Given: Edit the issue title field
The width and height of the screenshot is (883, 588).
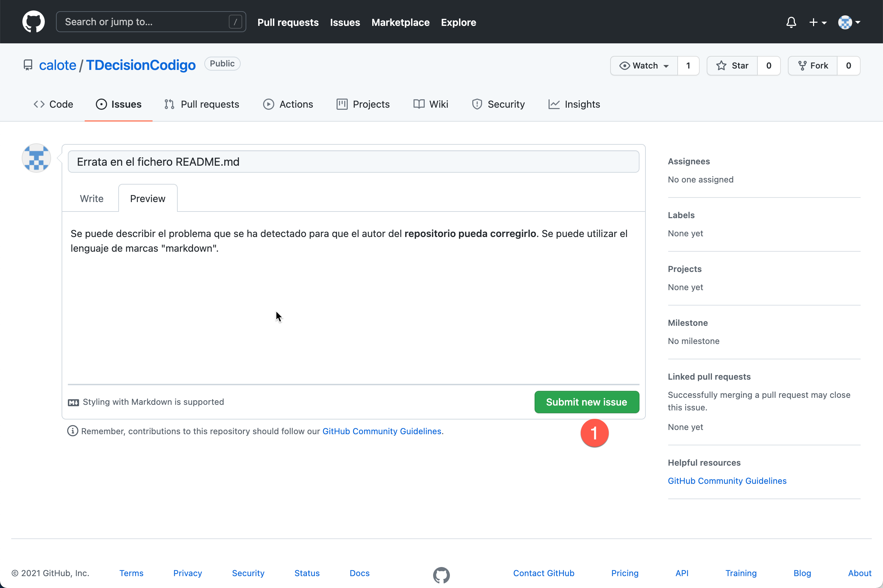Looking at the screenshot, I should click(x=353, y=162).
